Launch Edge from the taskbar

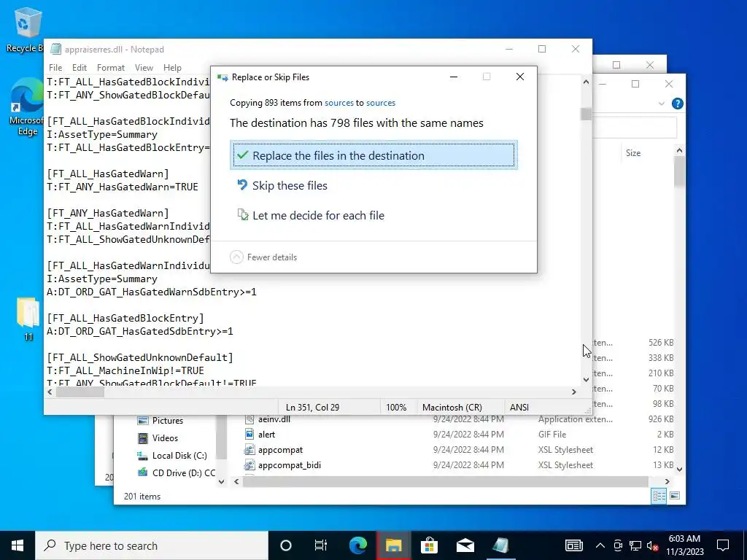(x=357, y=545)
